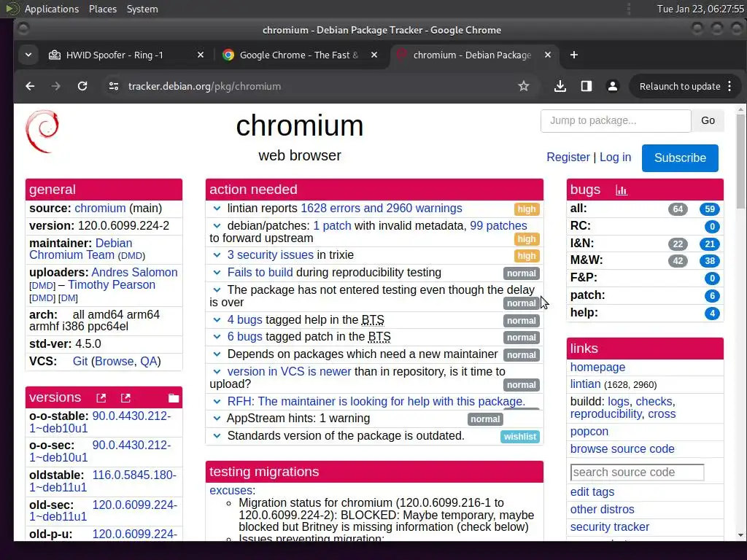This screenshot has width=747, height=560.
Task: Focus the Jump to package field
Action: pos(616,120)
